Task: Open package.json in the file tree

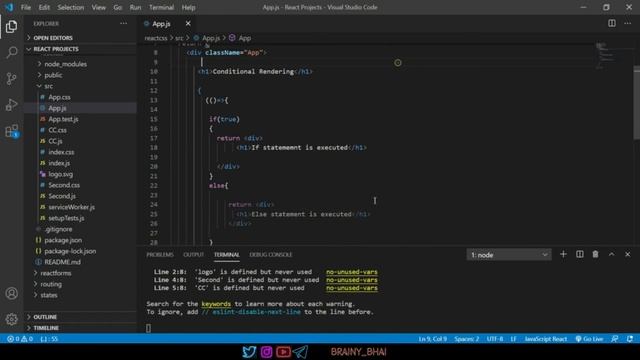Action: [x=63, y=240]
